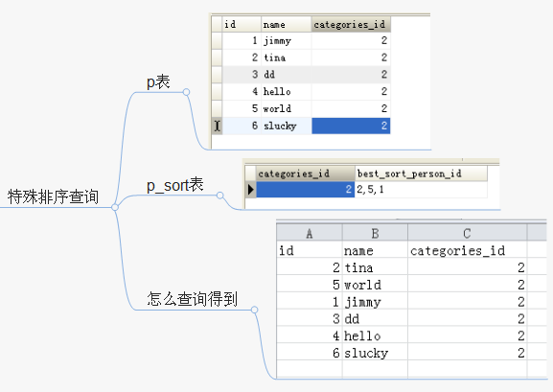Select spreadsheet column C header
553x392 pixels.
click(468, 233)
